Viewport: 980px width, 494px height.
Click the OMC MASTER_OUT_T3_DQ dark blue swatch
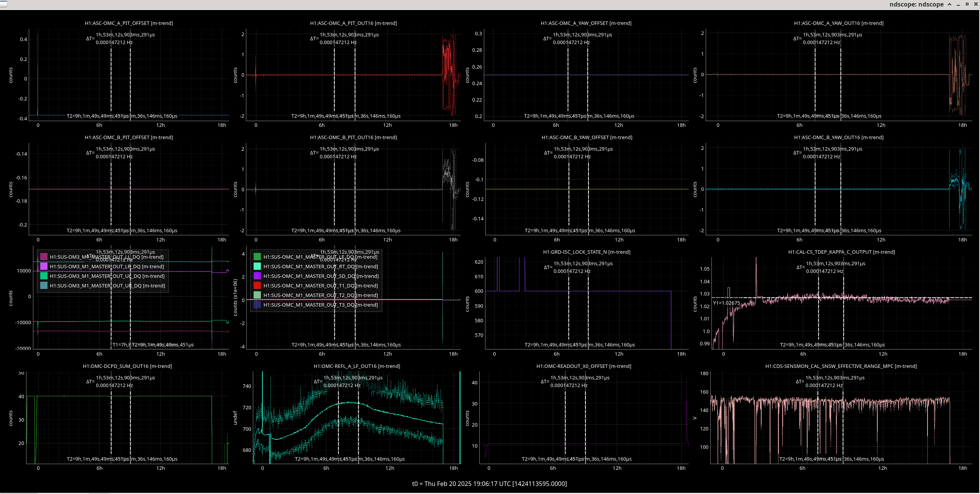pyautogui.click(x=257, y=305)
